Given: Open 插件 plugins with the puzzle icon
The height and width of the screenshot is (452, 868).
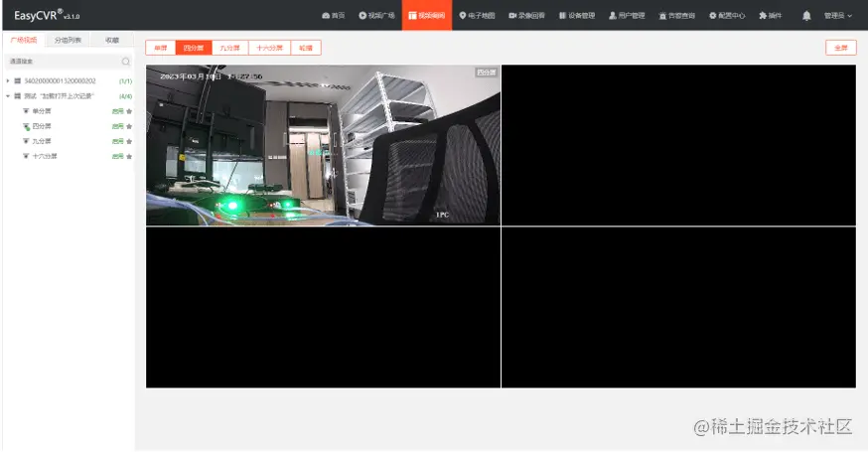Looking at the screenshot, I should coord(770,16).
